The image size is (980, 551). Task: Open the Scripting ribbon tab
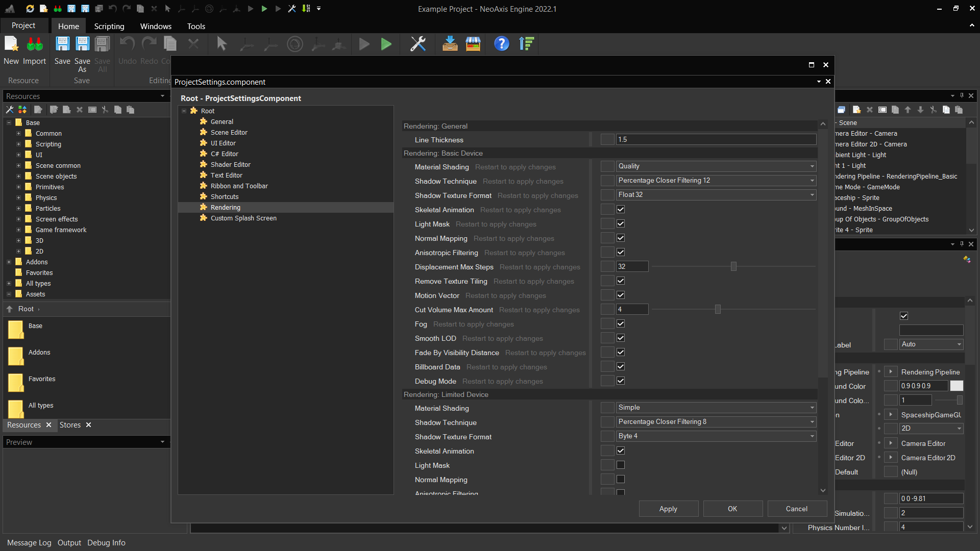109,26
